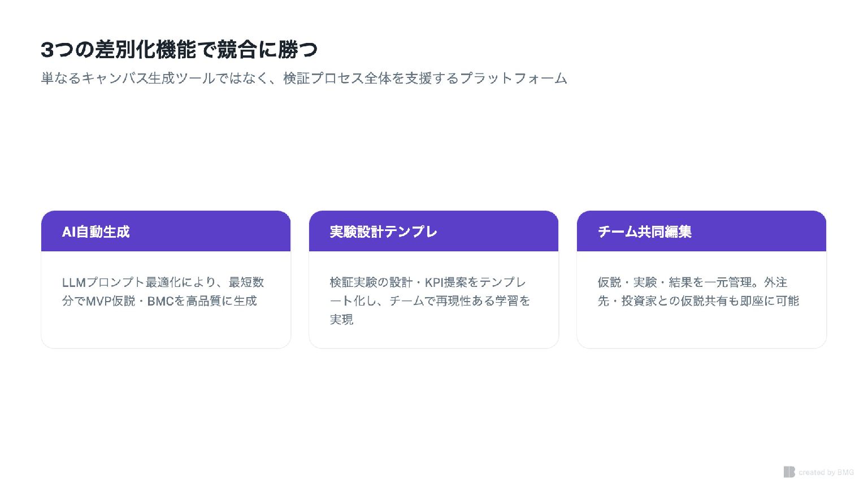The image size is (868, 488).
Task: Select the subtitle starting with '単なるキャンバス生成ツール'
Action: (x=303, y=79)
